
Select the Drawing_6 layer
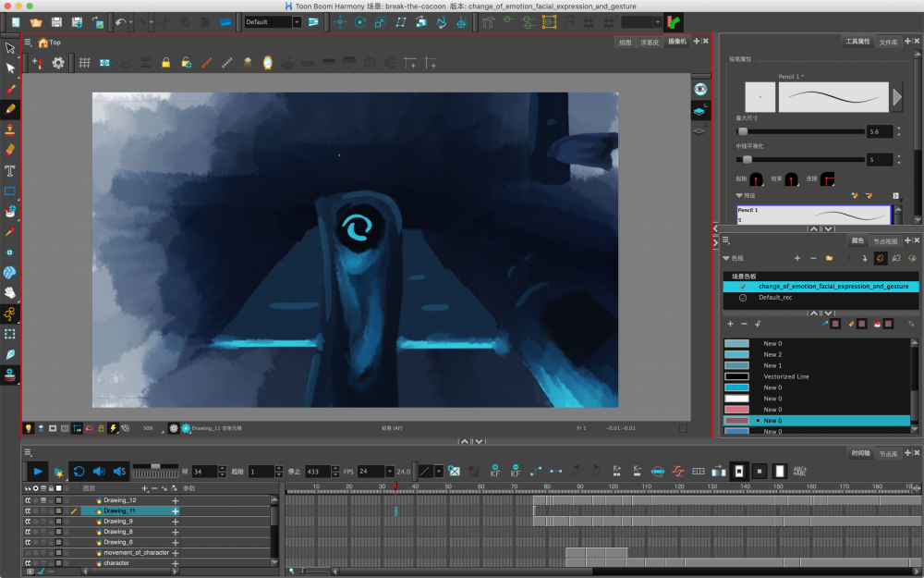point(118,543)
